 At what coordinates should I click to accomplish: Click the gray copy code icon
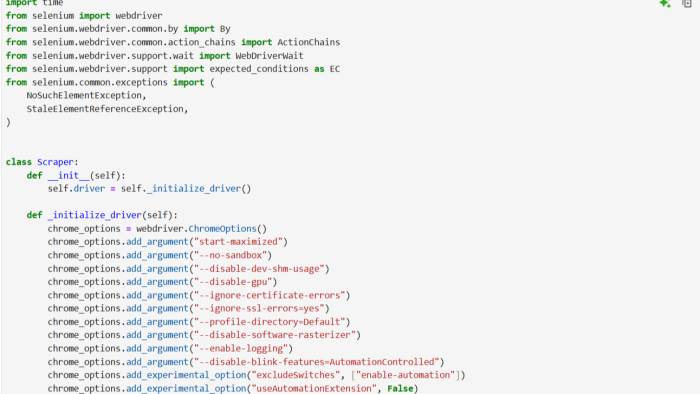point(687,4)
